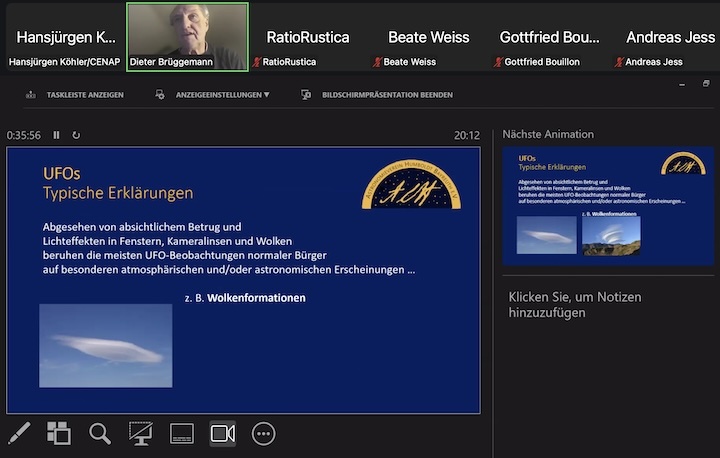Click muted mic icon for RatioRustica
This screenshot has height=458, width=720.
[x=256, y=62]
